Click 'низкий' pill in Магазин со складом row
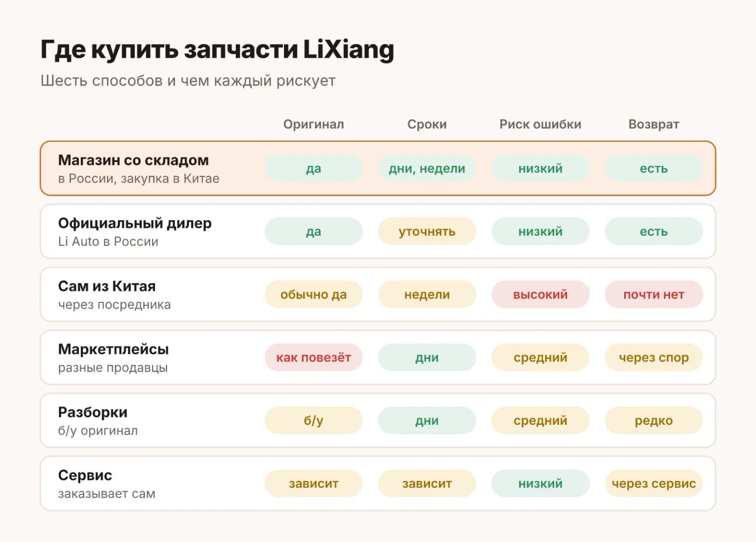 [540, 168]
